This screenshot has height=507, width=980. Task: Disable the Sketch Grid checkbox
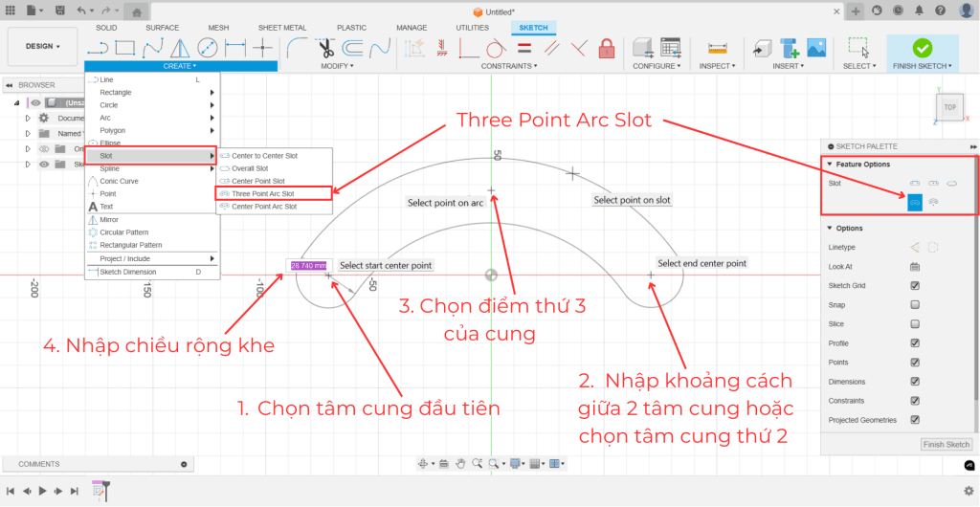(915, 286)
